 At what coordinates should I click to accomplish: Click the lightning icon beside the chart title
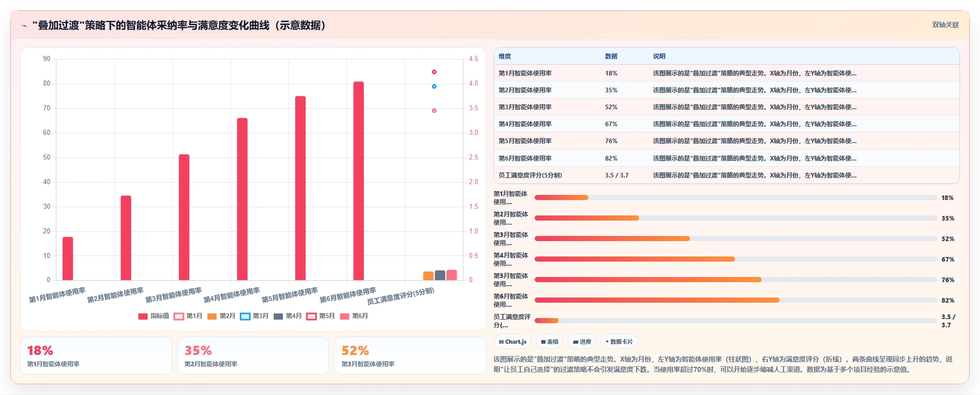click(24, 26)
